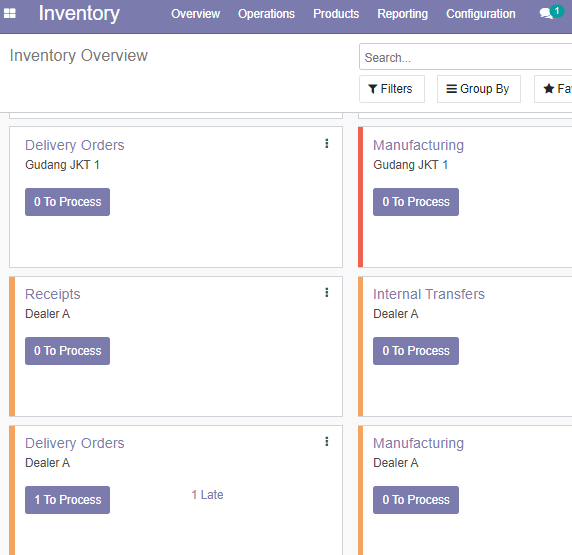Click 1 To Process under Delivery Orders Dealer A
572x555 pixels.
pyautogui.click(x=67, y=500)
